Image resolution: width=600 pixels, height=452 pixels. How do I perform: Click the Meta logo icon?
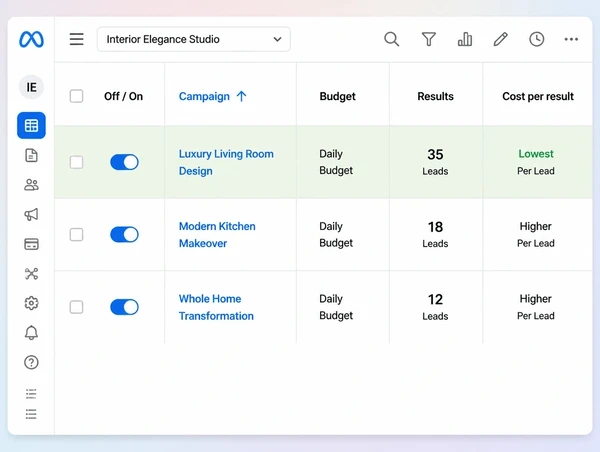click(x=31, y=39)
